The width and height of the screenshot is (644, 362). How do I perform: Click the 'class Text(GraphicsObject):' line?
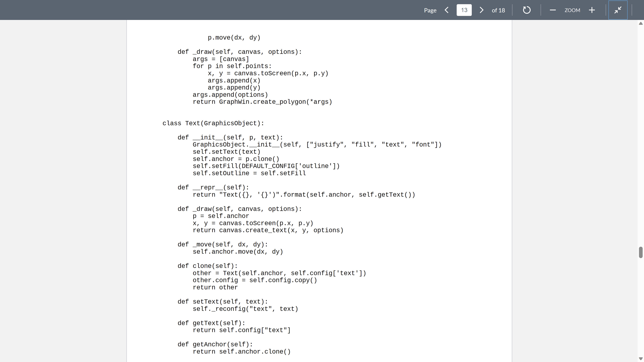(213, 123)
